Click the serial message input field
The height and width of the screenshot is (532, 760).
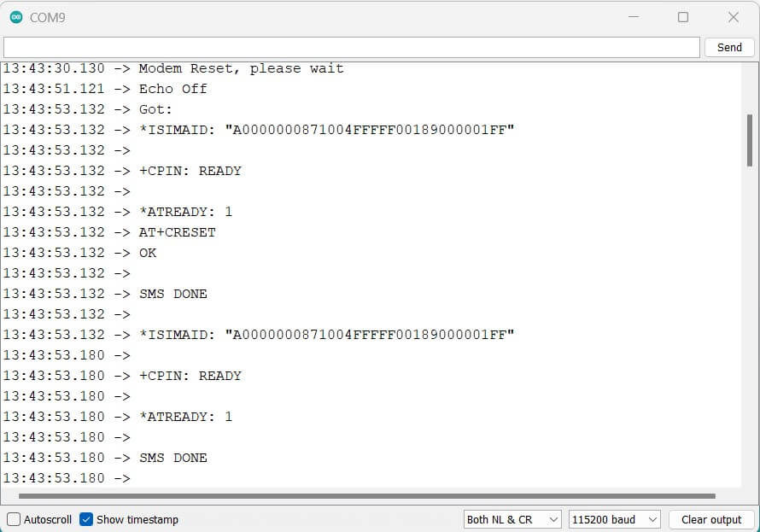(x=352, y=48)
